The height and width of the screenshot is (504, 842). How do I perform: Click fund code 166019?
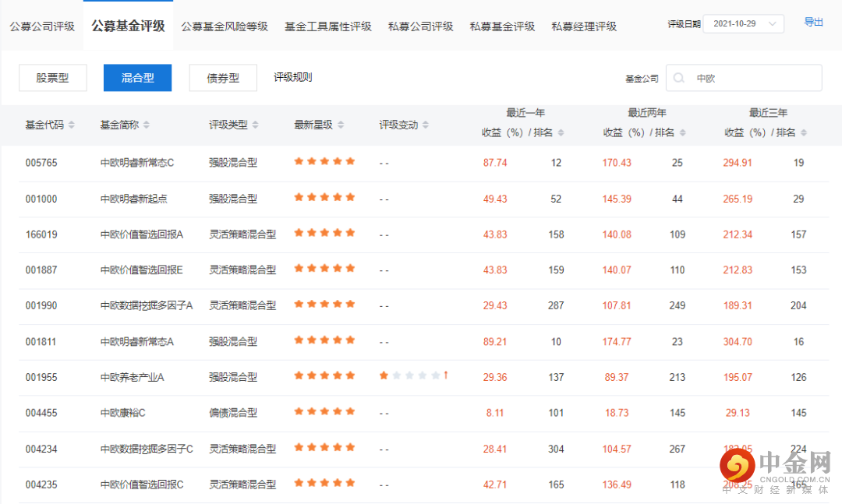click(41, 234)
